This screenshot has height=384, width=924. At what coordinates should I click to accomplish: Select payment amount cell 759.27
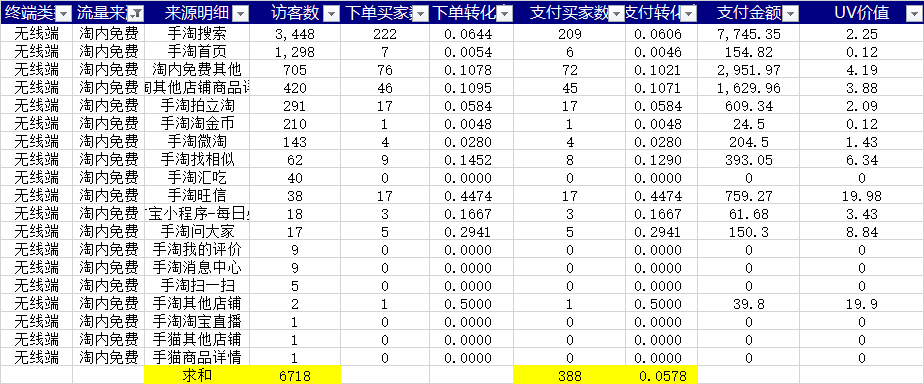(748, 196)
